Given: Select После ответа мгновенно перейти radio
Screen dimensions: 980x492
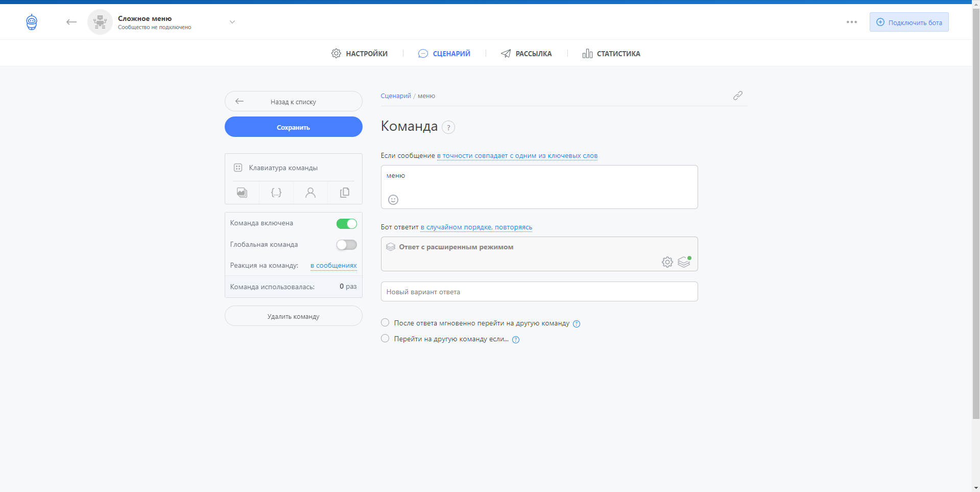Looking at the screenshot, I should coord(385,322).
